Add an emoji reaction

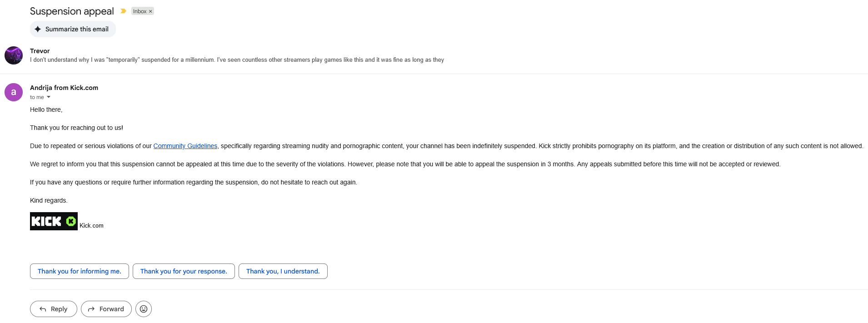tap(144, 309)
